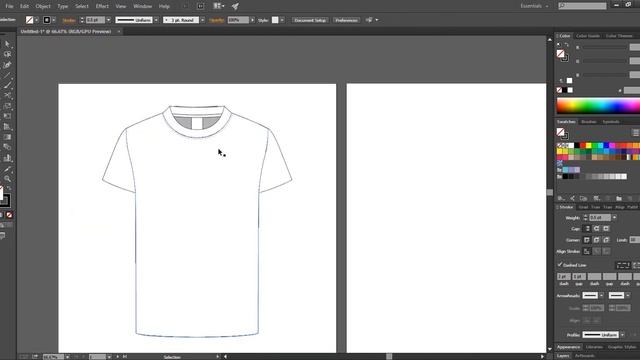Select the Miter Join corner option
The height and width of the screenshot is (360, 640).
[x=587, y=240]
